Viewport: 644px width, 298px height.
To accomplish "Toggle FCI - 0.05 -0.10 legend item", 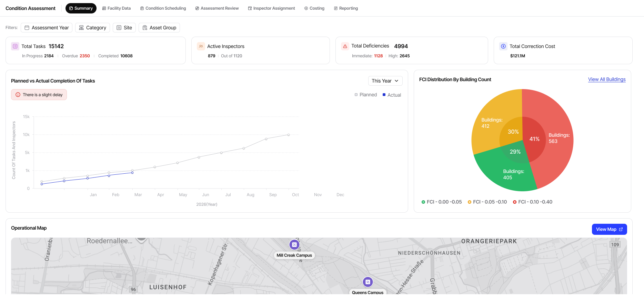I will coord(487,202).
